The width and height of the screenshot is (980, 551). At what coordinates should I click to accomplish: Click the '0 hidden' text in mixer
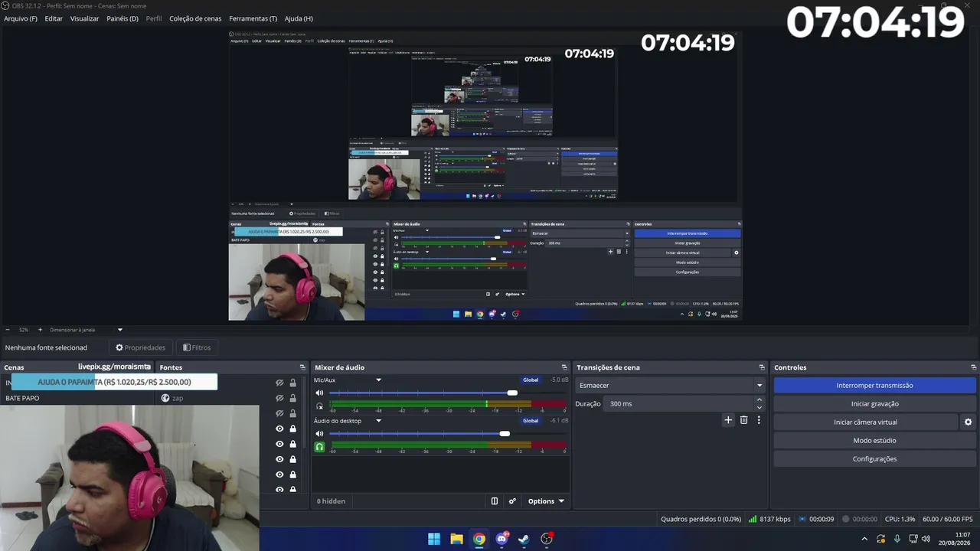point(332,501)
